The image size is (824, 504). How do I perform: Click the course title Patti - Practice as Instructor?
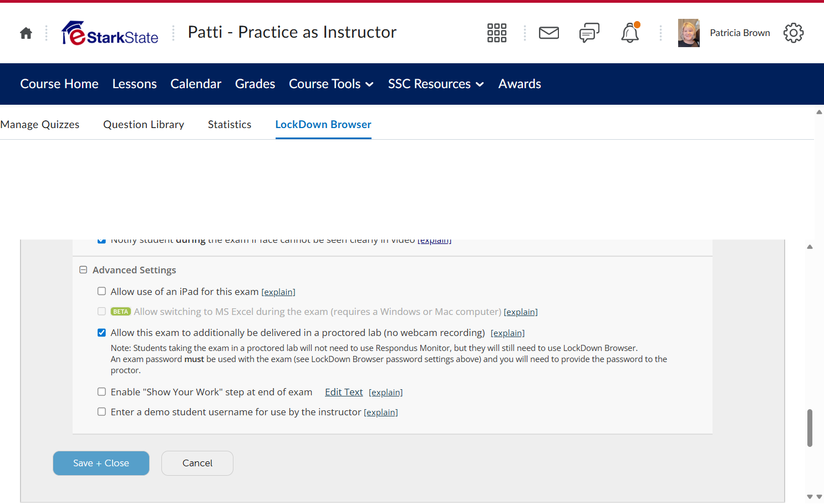[292, 32]
